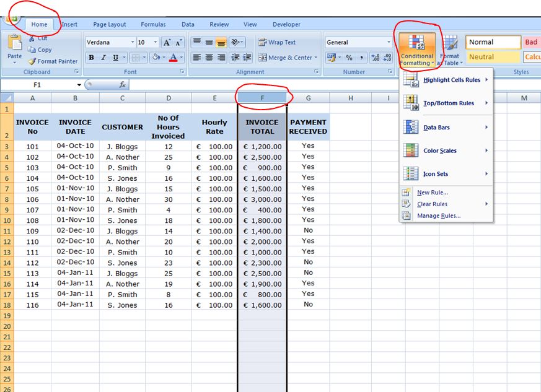Viewport: 541px width, 392px height.
Task: Apply Comma Style
Action: coord(361,58)
